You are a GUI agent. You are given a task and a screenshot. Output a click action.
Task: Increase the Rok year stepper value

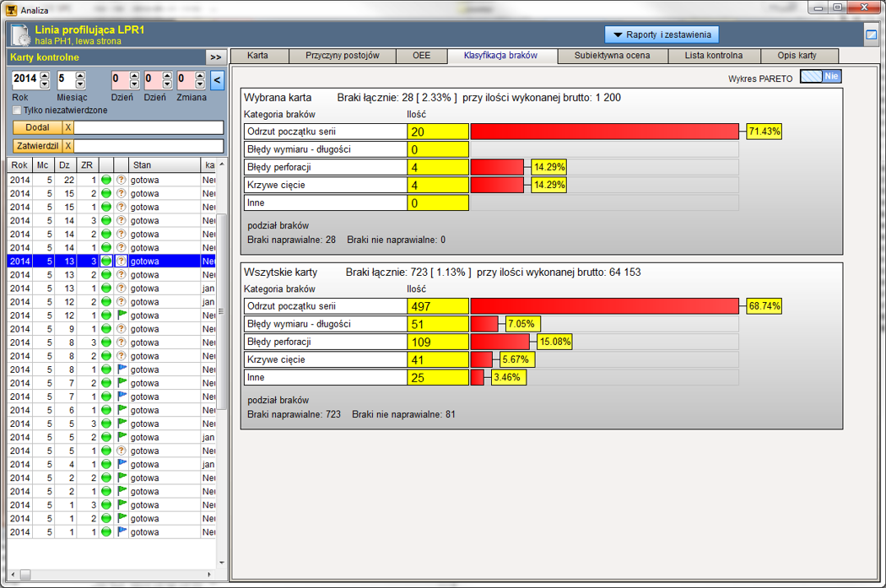(x=46, y=76)
